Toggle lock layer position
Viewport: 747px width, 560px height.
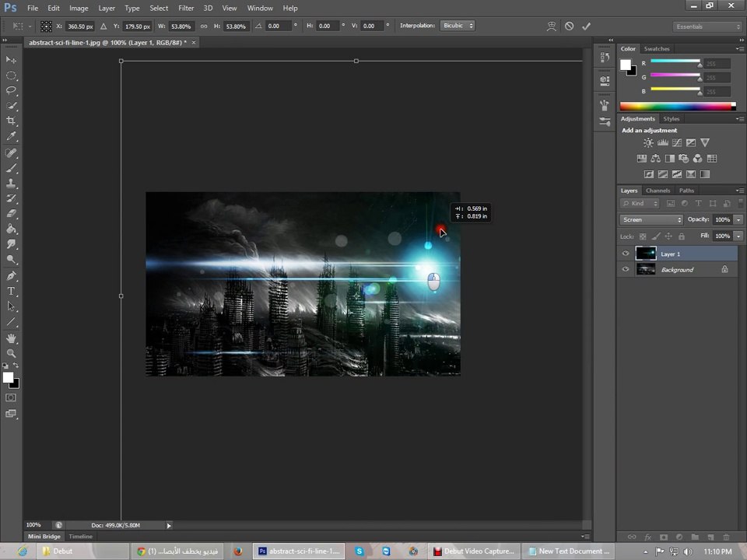click(668, 236)
